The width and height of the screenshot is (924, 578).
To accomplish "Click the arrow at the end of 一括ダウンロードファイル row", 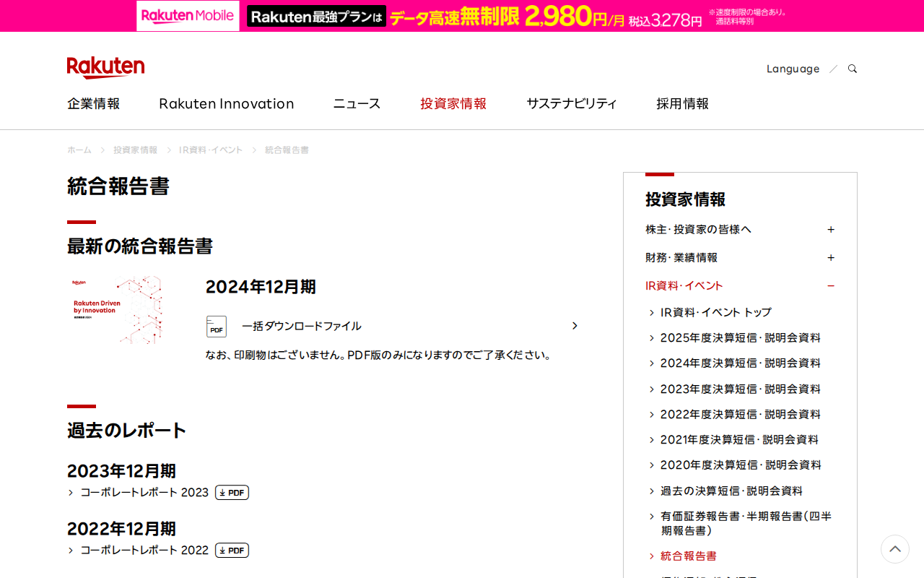I will [x=575, y=326].
